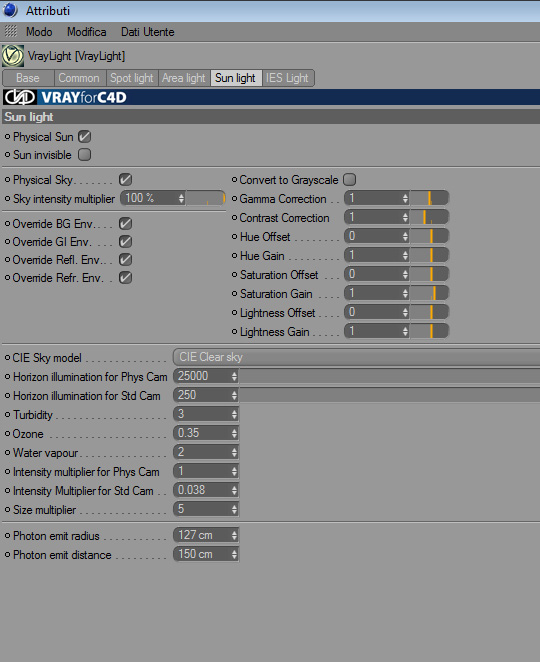
Task: Disable the Physical Sun checkbox
Action: 84,136
